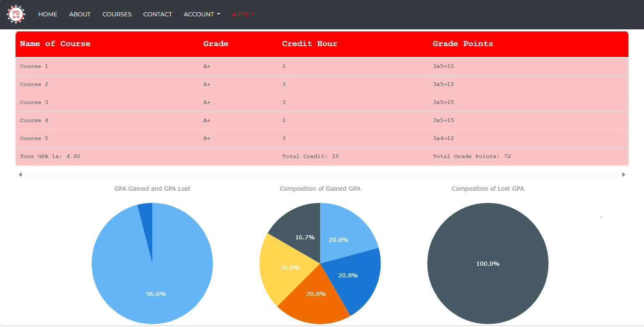Viewport: 644px width, 327px height.
Task: Click the yellow 20.8% pie slice
Action: click(281, 268)
